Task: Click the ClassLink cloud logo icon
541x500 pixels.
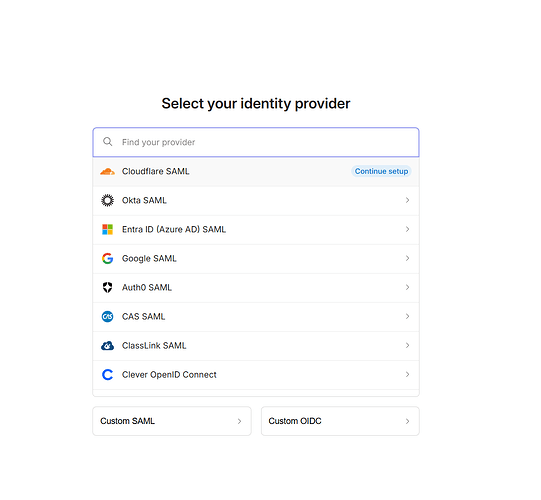Action: (107, 345)
